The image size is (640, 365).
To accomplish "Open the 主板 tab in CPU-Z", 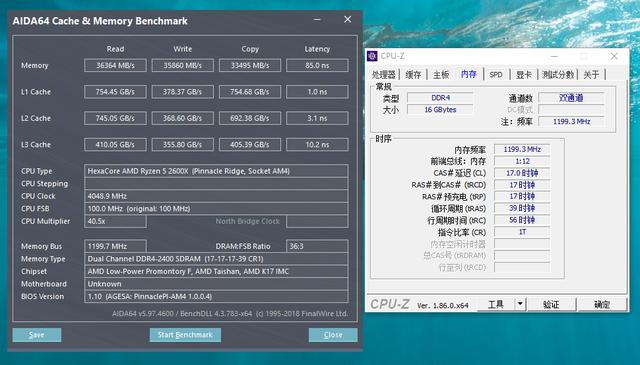I will 441,75.
